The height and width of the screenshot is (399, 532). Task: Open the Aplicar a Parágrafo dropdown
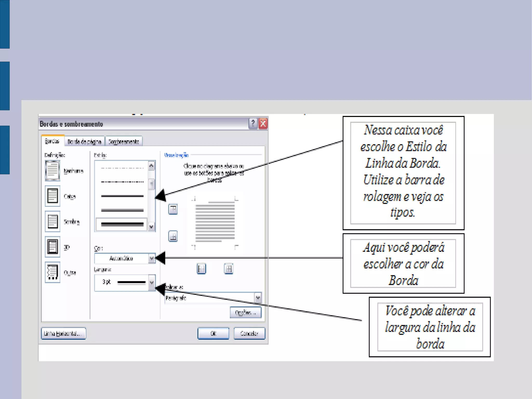pos(257,298)
